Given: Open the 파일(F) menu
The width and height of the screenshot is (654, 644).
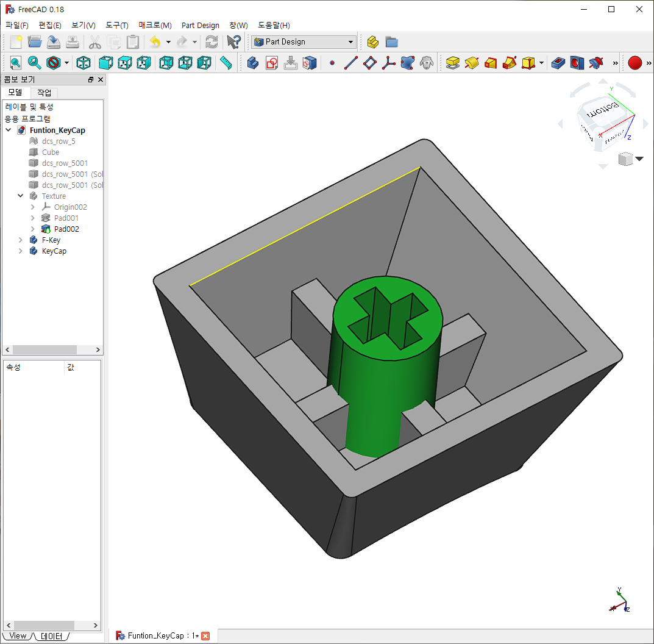Looking at the screenshot, I should click(x=16, y=26).
